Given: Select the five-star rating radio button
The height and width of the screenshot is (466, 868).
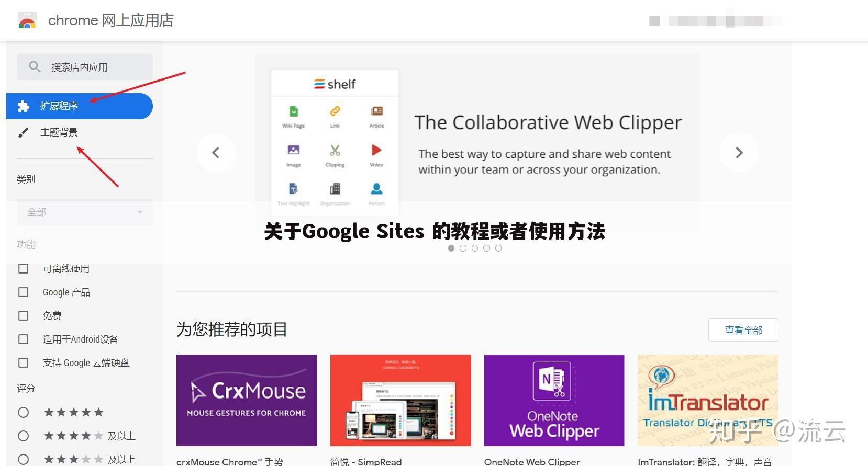Looking at the screenshot, I should tap(24, 412).
